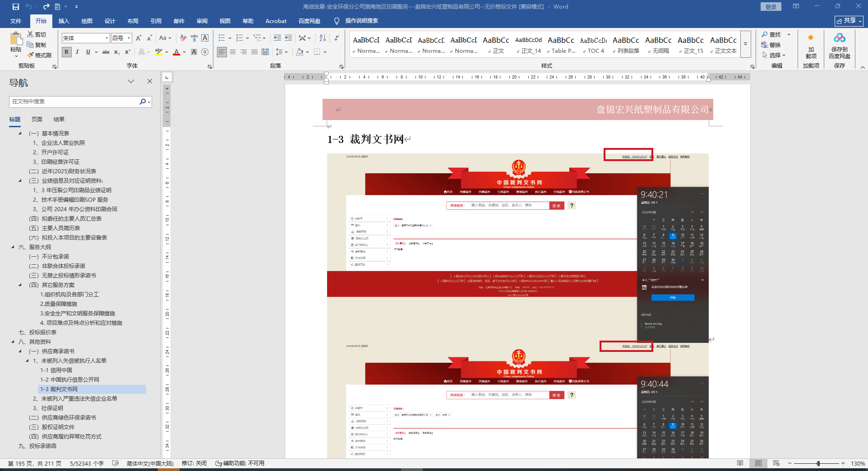
Task: Jump to the 七、投标报价表 heading
Action: (37, 332)
